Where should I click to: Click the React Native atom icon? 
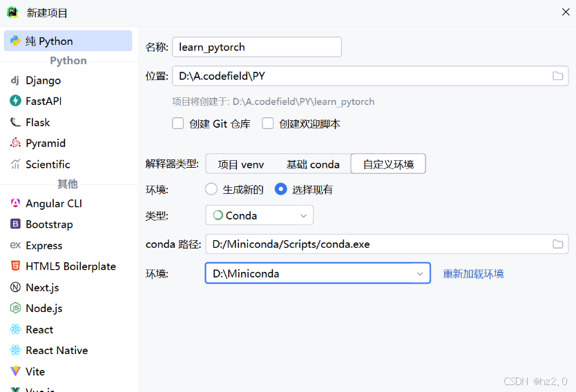coord(15,350)
